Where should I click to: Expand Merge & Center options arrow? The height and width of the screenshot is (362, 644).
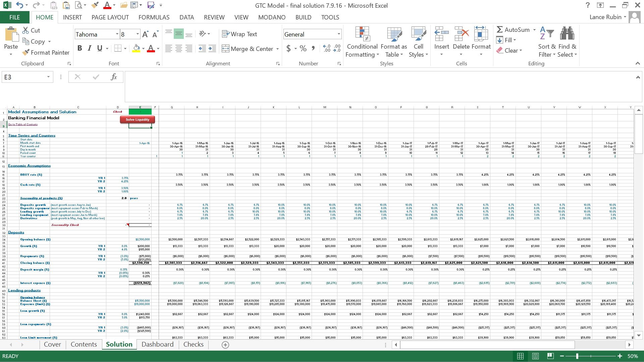277,49
